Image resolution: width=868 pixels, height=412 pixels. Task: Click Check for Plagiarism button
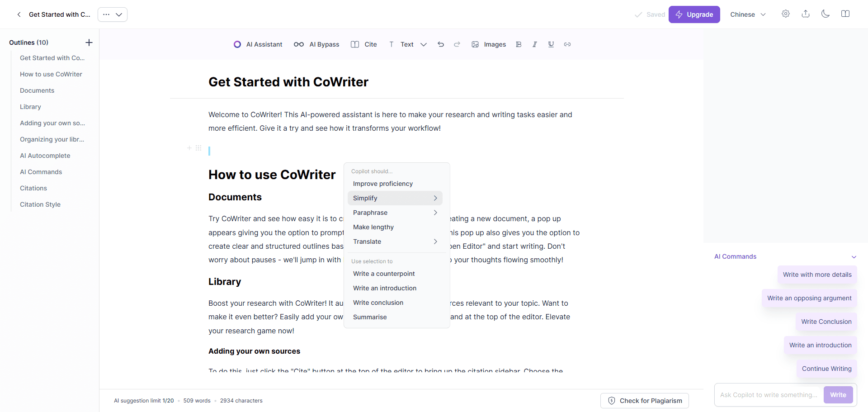pyautogui.click(x=645, y=401)
